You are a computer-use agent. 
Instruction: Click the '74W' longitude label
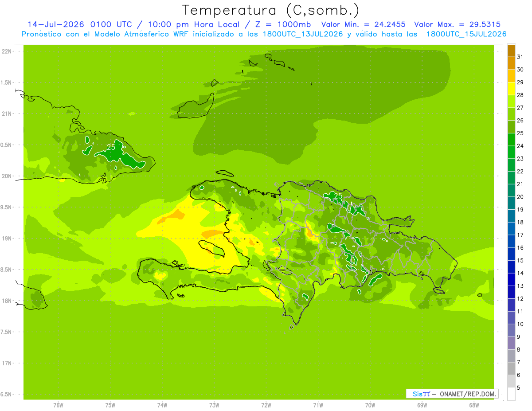(162, 405)
